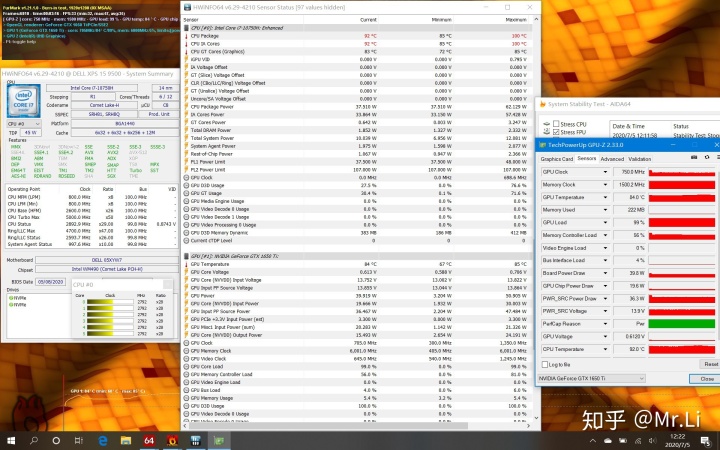Select the CPU Package Power row
720x450 pixels.
pyautogui.click(x=357, y=107)
